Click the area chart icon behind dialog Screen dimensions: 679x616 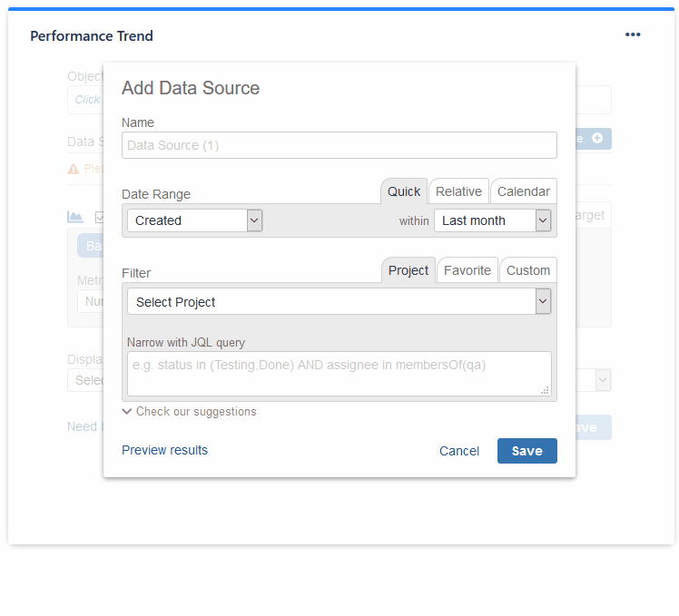point(75,217)
